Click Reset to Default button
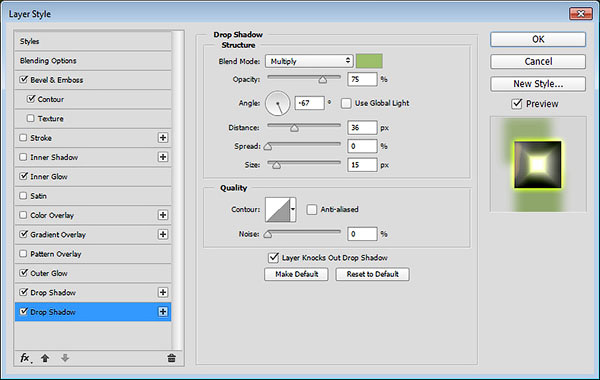Screen dimensions: 600x380 tap(372, 274)
